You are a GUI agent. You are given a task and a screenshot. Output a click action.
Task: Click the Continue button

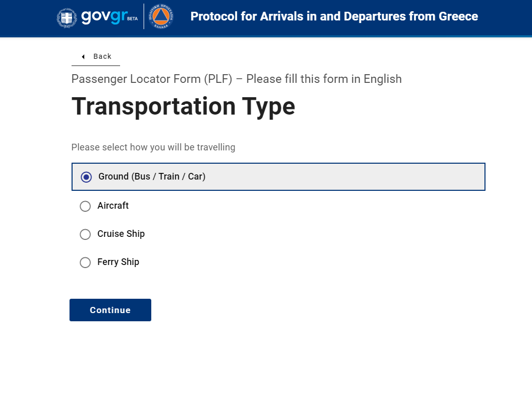pyautogui.click(x=110, y=310)
